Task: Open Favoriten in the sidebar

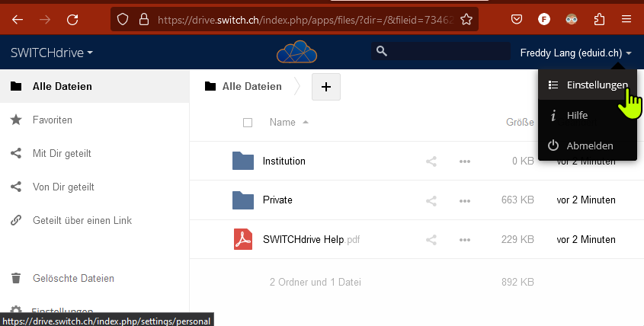Action: point(95,120)
